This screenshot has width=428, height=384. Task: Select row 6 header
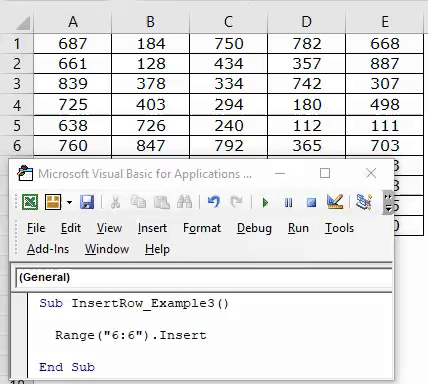coord(17,146)
